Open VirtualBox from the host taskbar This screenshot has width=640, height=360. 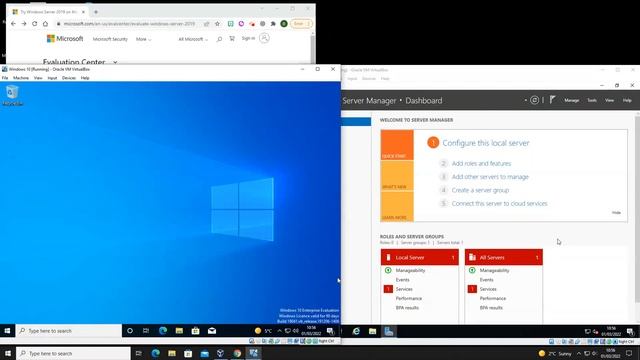pos(220,353)
